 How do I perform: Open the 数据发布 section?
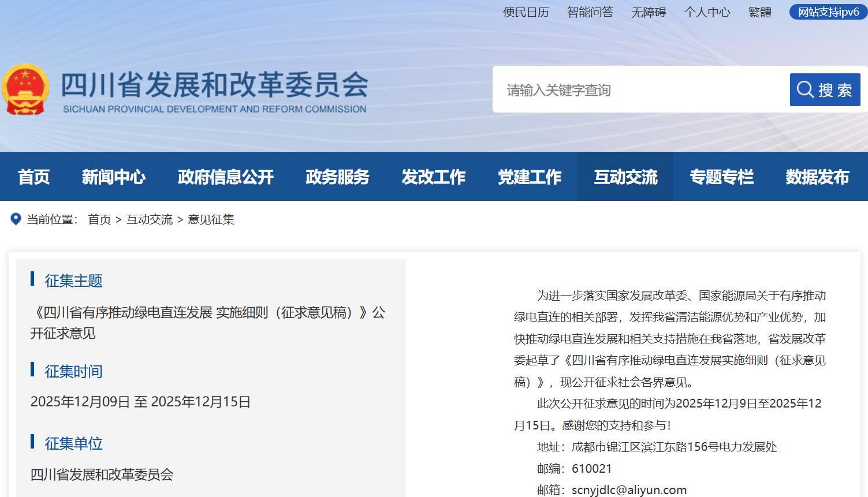[x=817, y=177]
